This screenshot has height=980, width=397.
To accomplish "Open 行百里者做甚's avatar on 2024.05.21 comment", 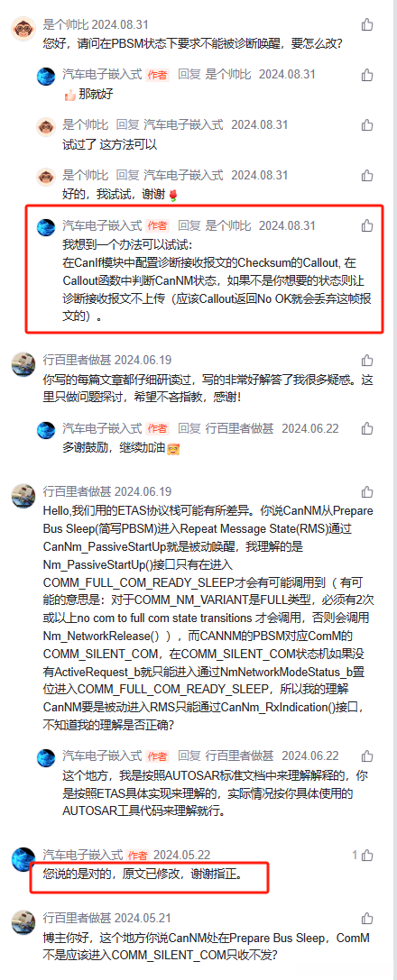I will [23, 922].
